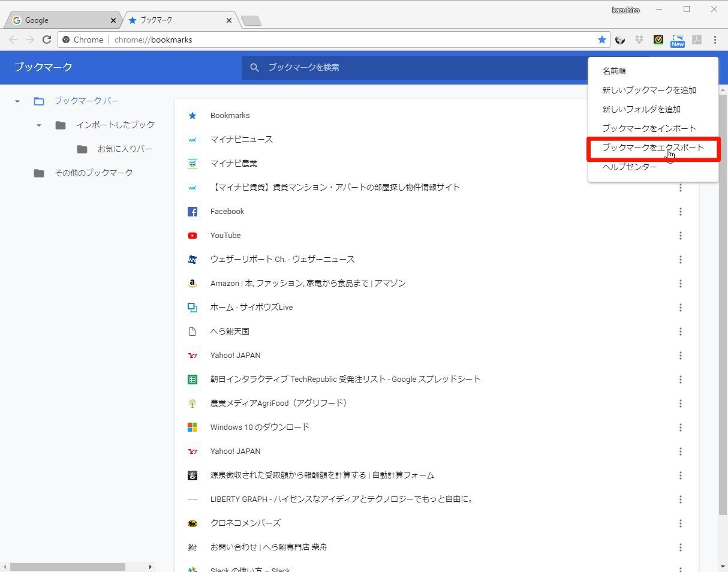Image resolution: width=728 pixels, height=572 pixels.
Task: Open the Chrome three-dot menu
Action: point(715,40)
